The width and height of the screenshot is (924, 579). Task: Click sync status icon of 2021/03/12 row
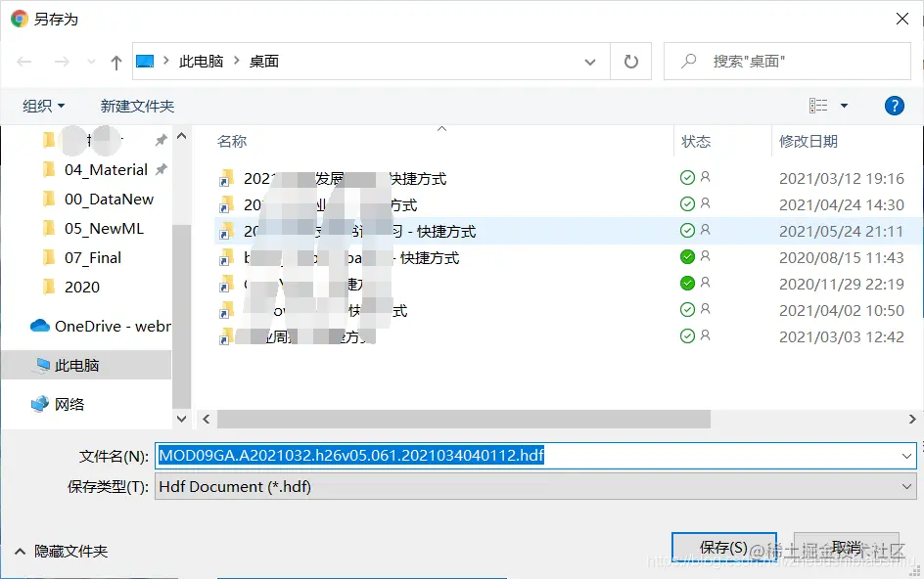tap(687, 177)
